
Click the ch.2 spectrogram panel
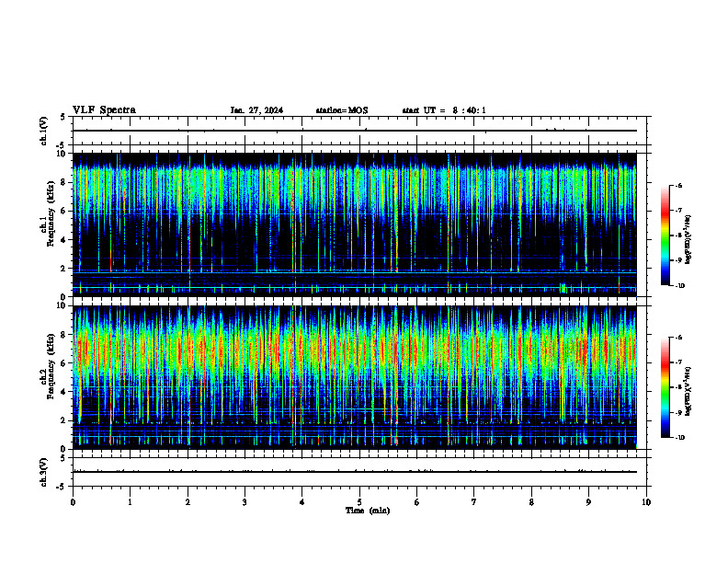(355, 377)
